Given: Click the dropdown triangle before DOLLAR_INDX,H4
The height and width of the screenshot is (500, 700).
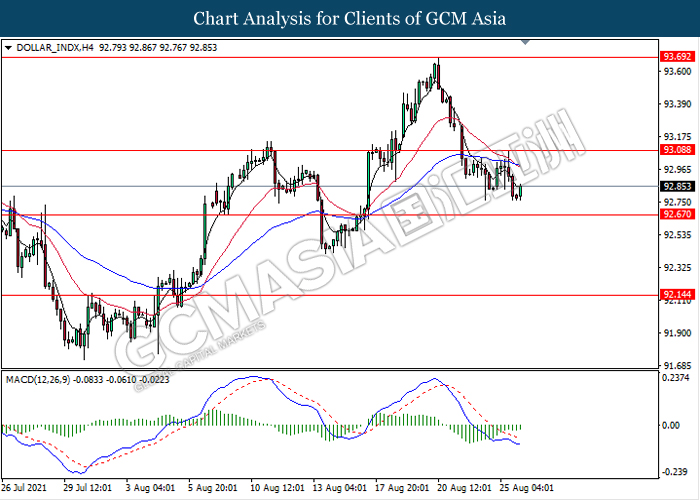Looking at the screenshot, I should click(x=8, y=47).
